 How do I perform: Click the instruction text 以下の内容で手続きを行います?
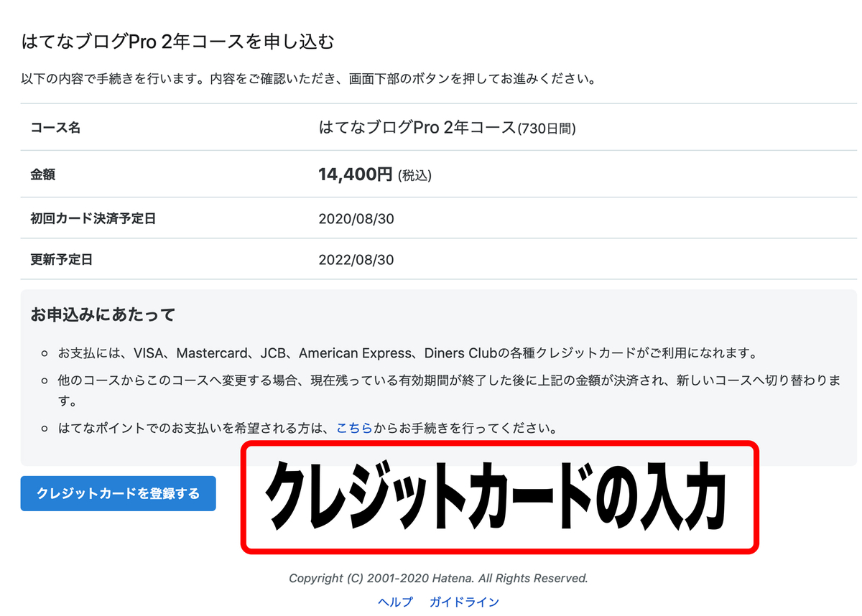tap(309, 78)
